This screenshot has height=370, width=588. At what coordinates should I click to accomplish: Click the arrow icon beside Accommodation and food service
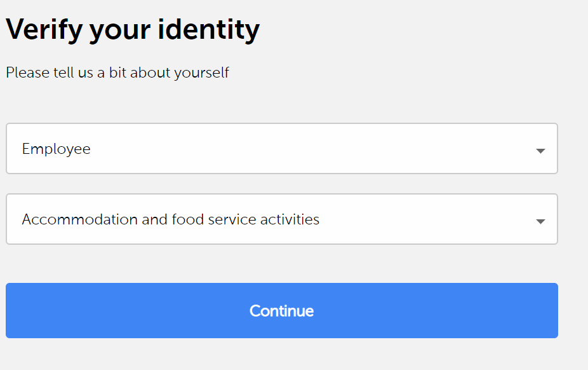tap(540, 221)
